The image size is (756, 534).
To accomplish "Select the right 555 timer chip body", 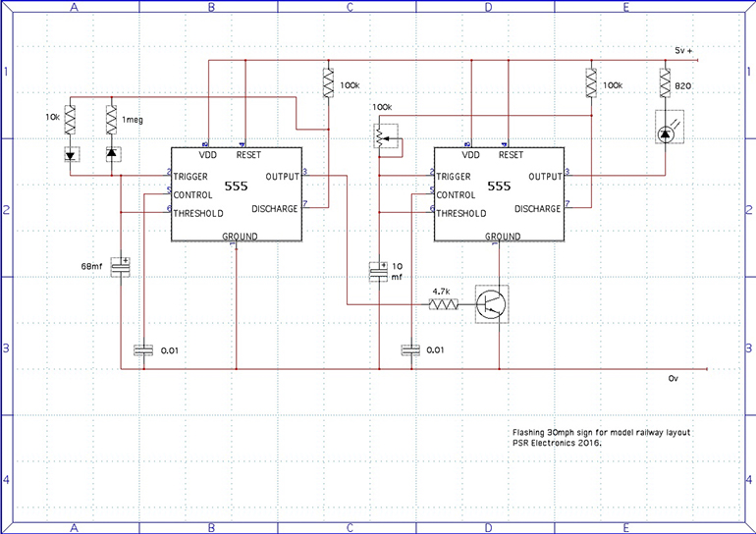I will pos(499,194).
